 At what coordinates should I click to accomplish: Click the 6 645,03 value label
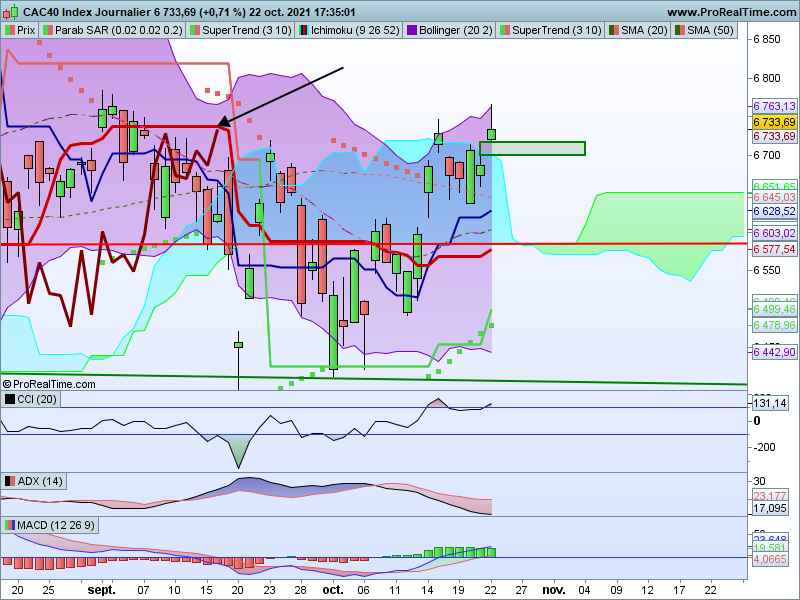[774, 197]
